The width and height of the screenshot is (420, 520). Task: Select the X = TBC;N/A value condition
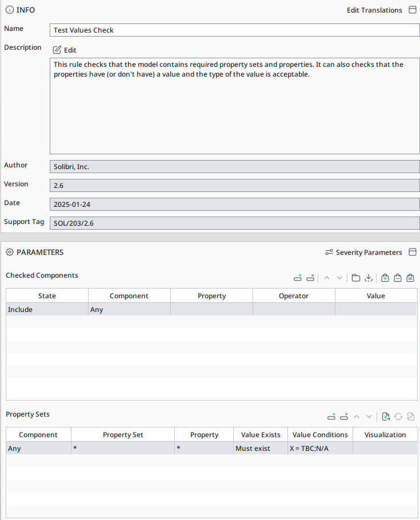click(320, 449)
